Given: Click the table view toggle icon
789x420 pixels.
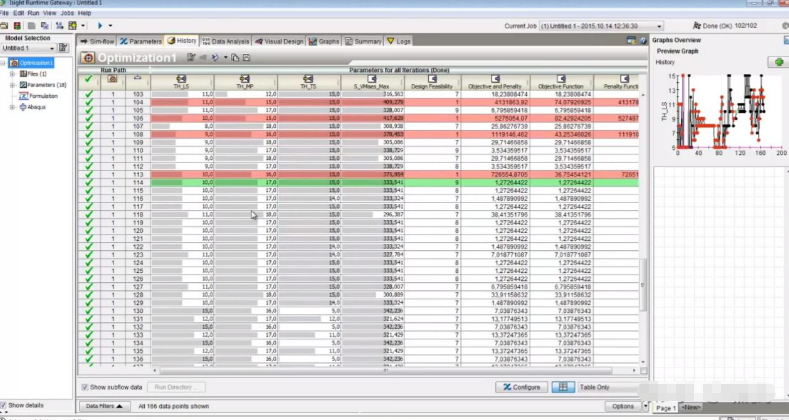Looking at the screenshot, I should pyautogui.click(x=563, y=387).
